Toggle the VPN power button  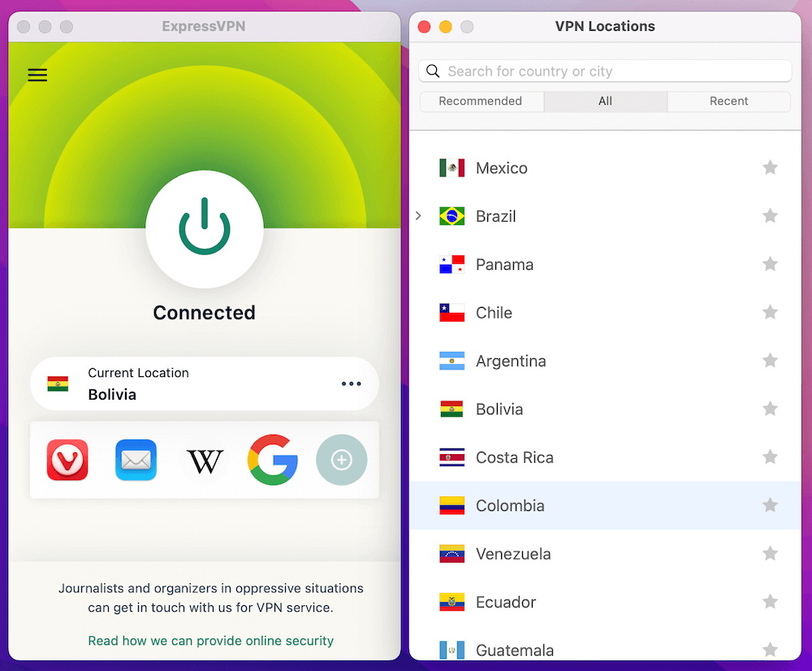205,228
